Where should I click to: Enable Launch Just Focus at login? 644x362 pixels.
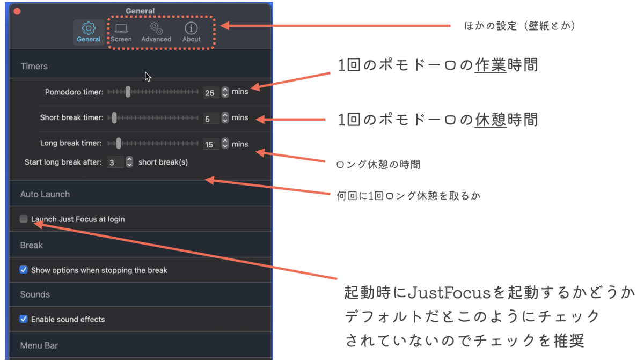(24, 219)
